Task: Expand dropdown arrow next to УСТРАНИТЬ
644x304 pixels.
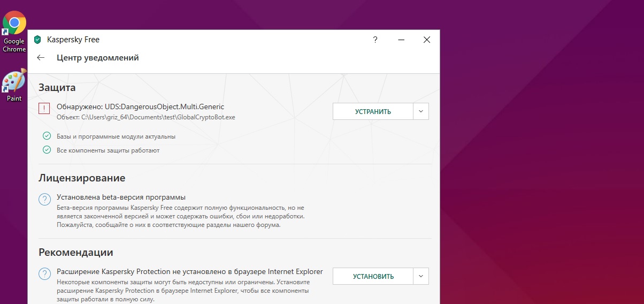Action: point(421,111)
